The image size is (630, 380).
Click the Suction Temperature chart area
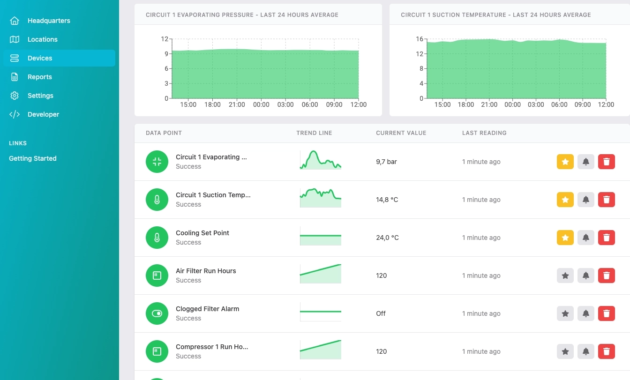[x=516, y=68]
